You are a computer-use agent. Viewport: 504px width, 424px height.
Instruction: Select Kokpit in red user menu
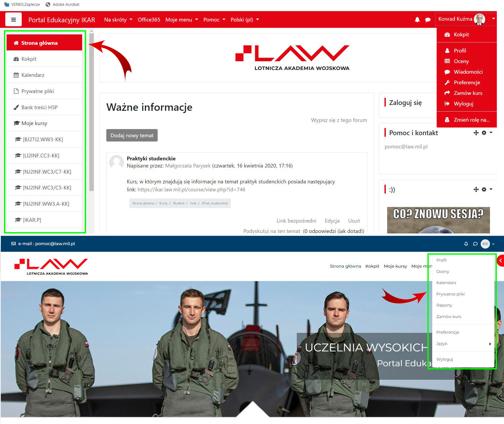coord(467,34)
